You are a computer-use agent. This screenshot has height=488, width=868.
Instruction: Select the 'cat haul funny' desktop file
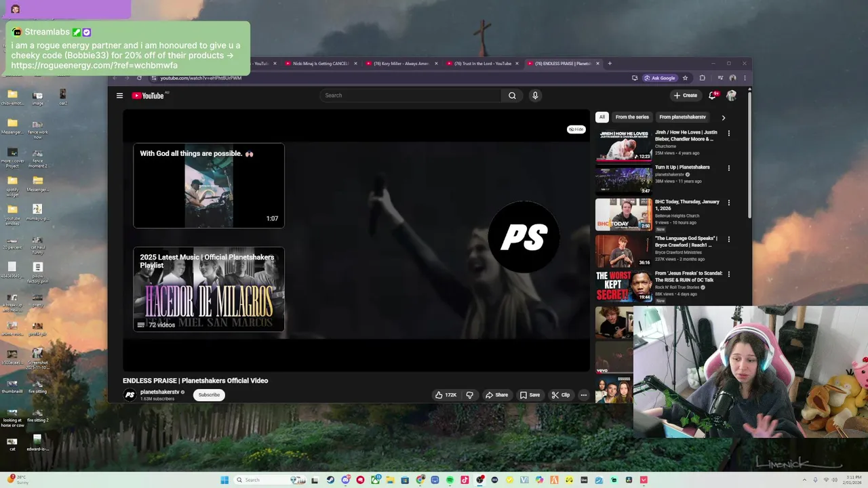[38, 244]
